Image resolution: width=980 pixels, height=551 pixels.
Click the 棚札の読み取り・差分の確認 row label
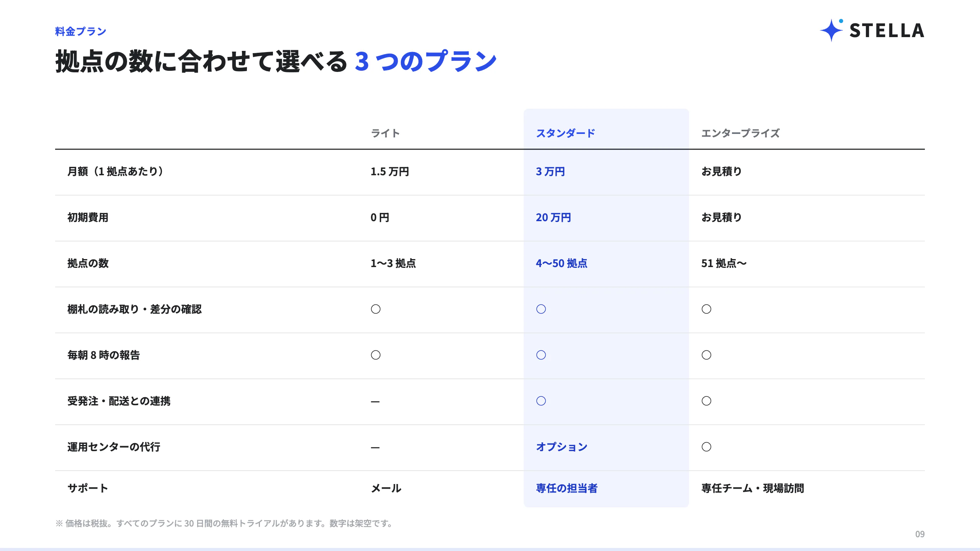[x=134, y=309]
